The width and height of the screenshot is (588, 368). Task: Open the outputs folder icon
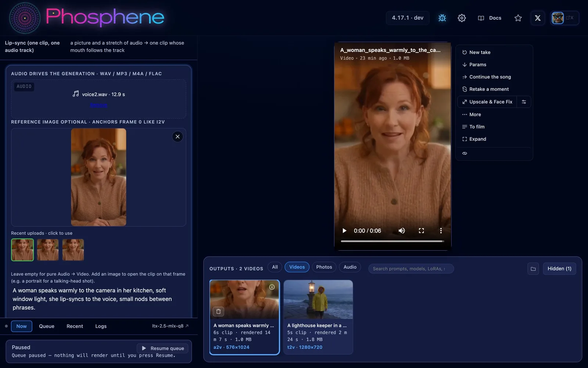tap(533, 269)
